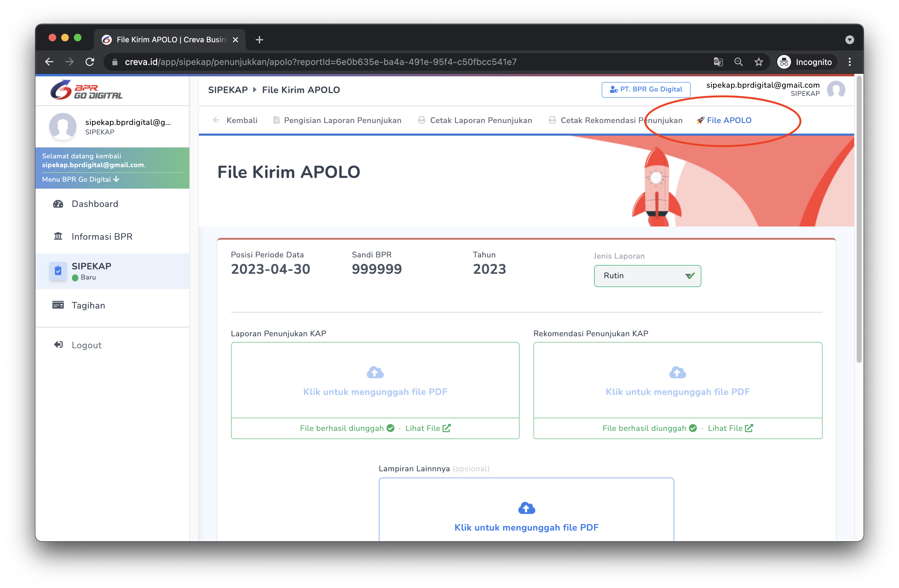Screen dimensions: 899x588
Task: Open Pengisian Laporan Penunjukan tab
Action: [337, 120]
